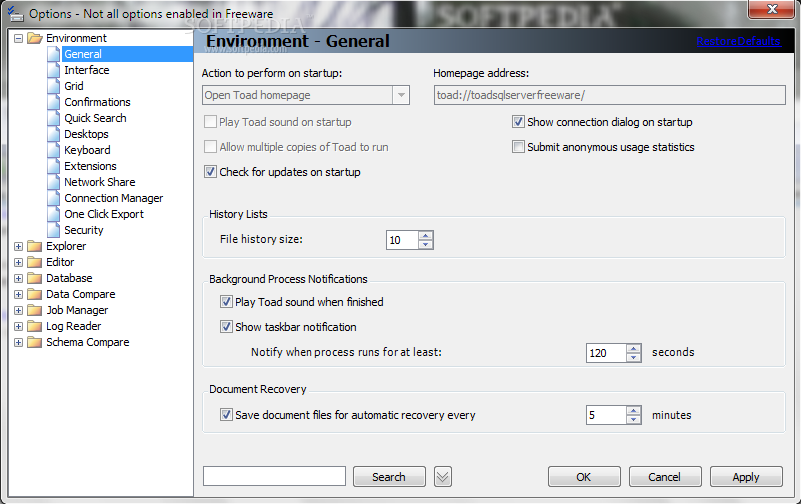Click the Connection Manager page icon
Screen dimensions: 801x504
[x=54, y=198]
